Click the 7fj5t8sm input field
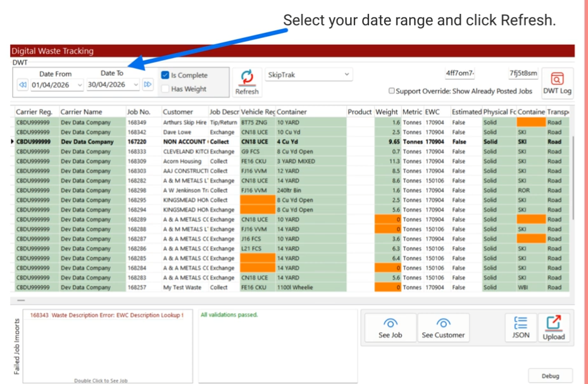Image resolution: width=588 pixels, height=384 pixels. pyautogui.click(x=523, y=73)
